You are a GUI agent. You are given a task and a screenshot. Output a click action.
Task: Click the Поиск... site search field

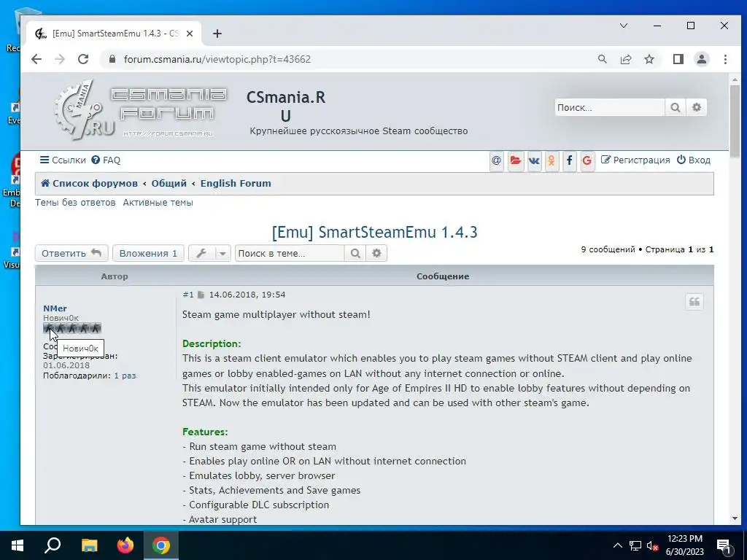[609, 108]
